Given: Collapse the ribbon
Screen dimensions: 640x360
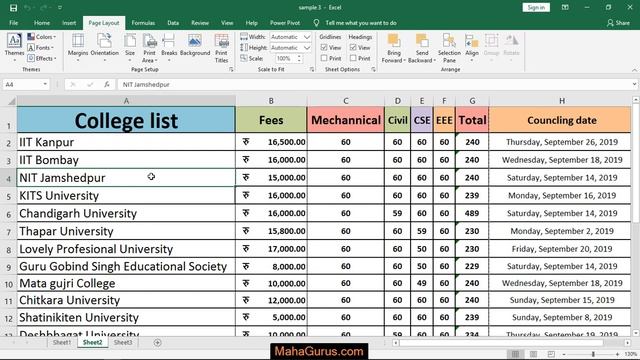Looking at the screenshot, I should pyautogui.click(x=634, y=70).
